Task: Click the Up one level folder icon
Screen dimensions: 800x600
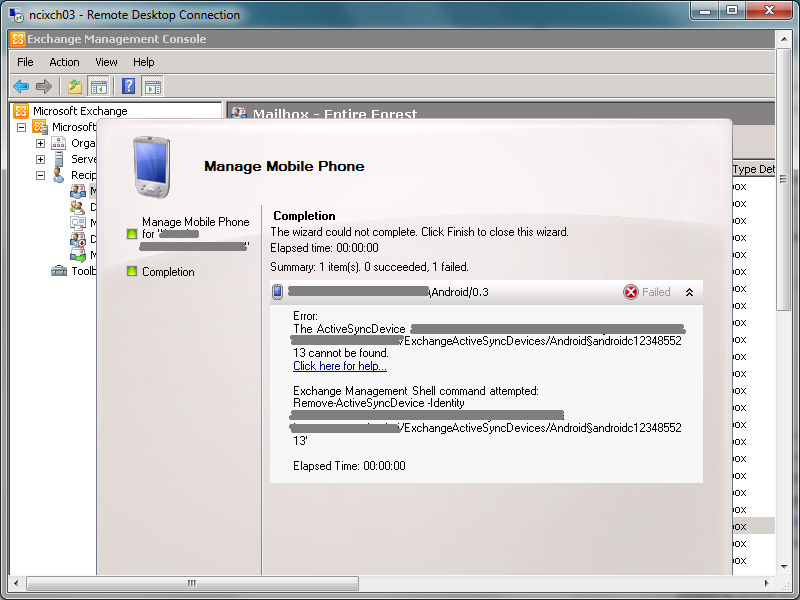Action: 75,86
